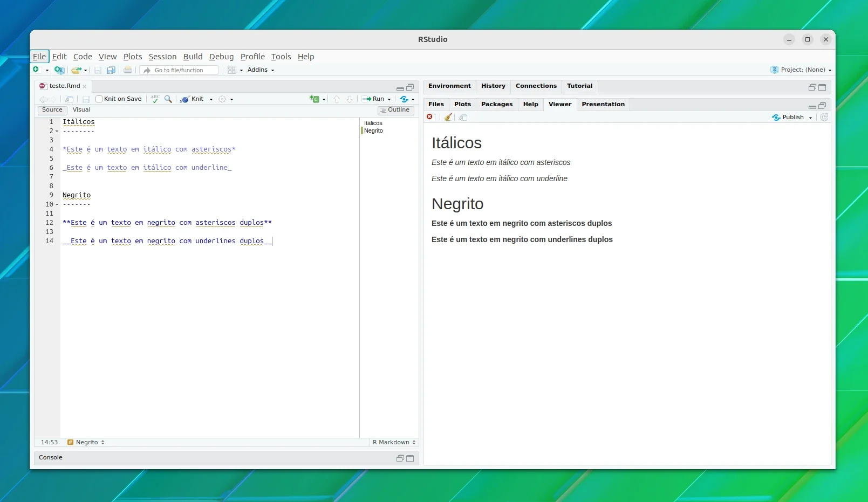The width and height of the screenshot is (868, 502).
Task: Click Show in new window icon in Viewer
Action: click(463, 118)
